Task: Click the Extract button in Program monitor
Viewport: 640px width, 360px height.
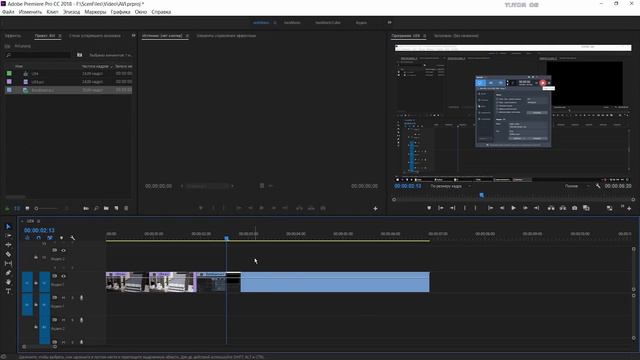Action: (563, 208)
